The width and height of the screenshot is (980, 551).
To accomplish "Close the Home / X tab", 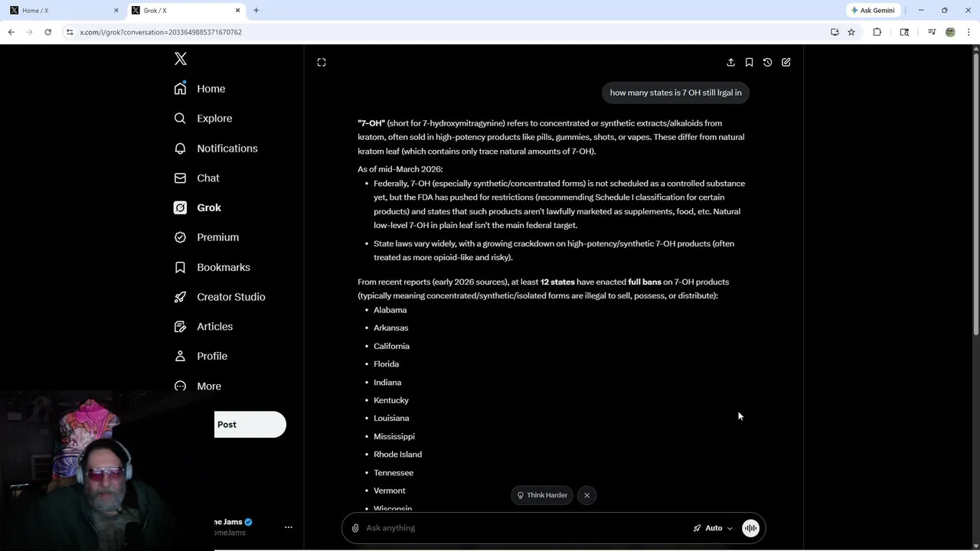I will click(116, 11).
